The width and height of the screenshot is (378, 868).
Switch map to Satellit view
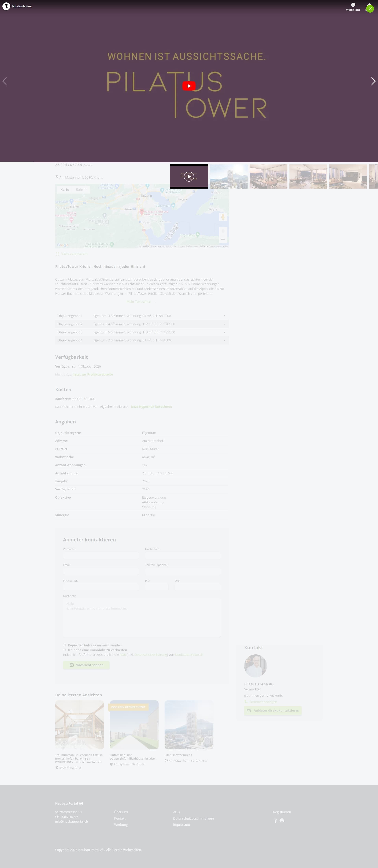(81, 190)
